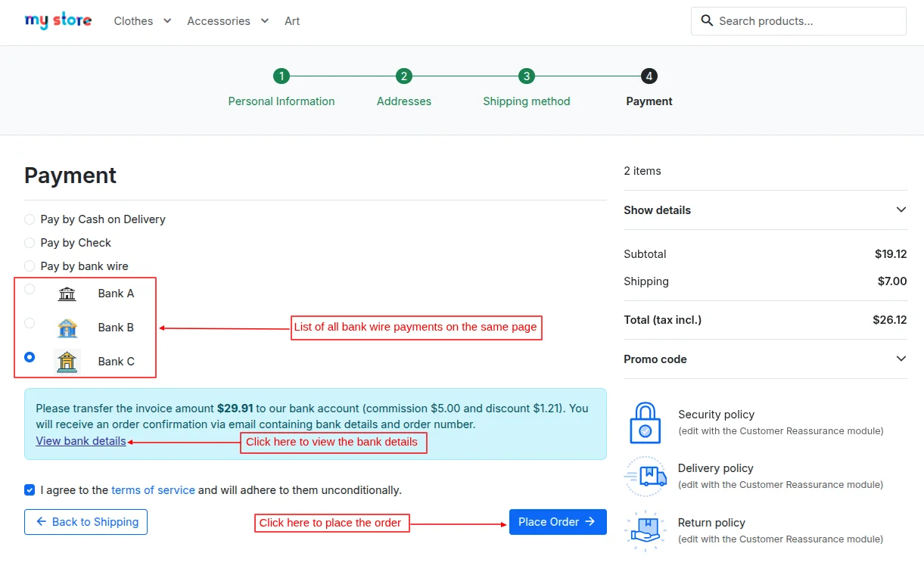The width and height of the screenshot is (924, 581).
Task: Click the Payment step label
Action: pyautogui.click(x=649, y=101)
